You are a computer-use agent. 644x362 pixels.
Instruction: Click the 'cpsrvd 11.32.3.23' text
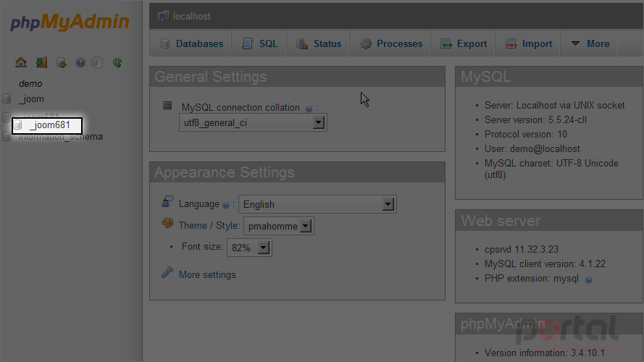click(521, 249)
